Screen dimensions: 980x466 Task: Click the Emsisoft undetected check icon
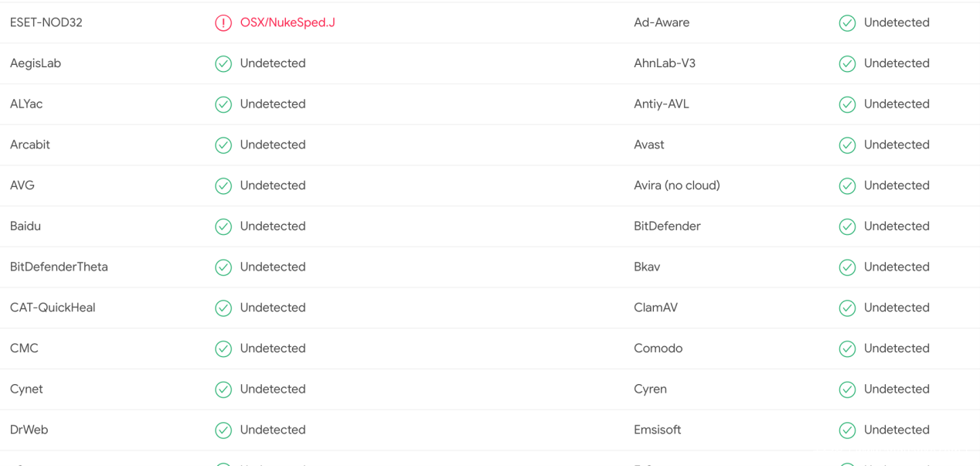coord(847,430)
